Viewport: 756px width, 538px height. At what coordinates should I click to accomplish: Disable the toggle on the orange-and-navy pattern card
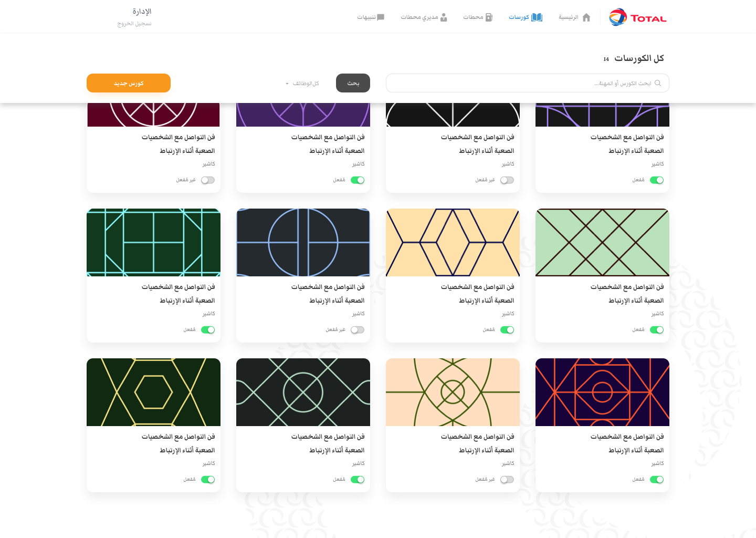tap(656, 479)
